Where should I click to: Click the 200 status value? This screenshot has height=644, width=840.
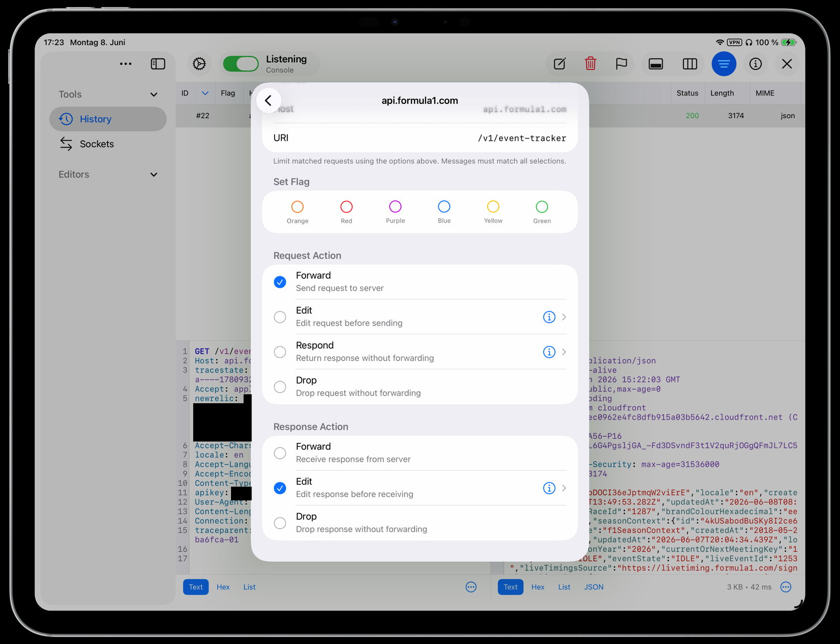pos(692,116)
